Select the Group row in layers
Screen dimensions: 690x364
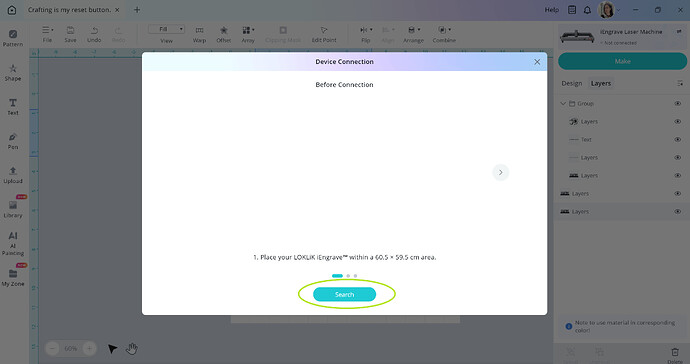(621, 103)
